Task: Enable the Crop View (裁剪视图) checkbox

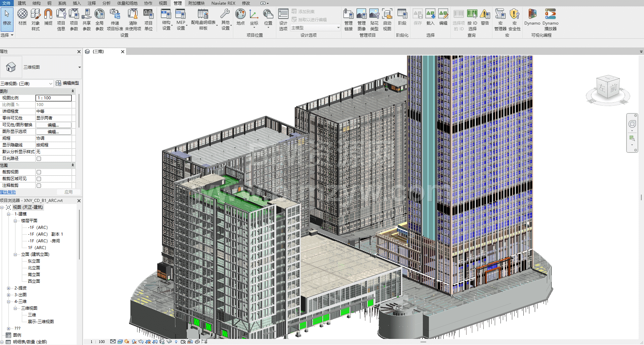Action: tap(39, 172)
